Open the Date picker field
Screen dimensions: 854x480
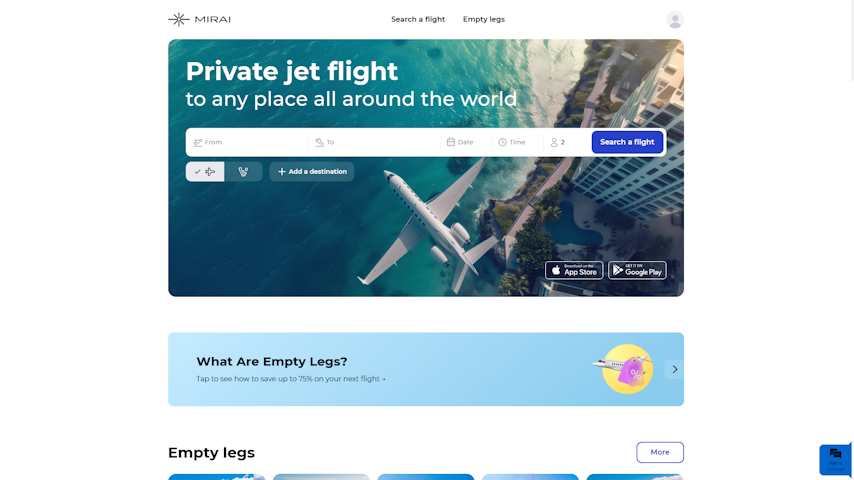pos(466,142)
